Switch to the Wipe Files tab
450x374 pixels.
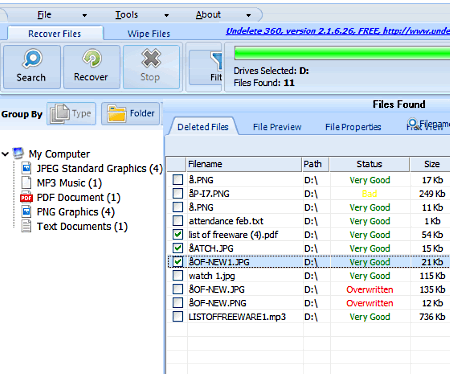click(x=149, y=34)
